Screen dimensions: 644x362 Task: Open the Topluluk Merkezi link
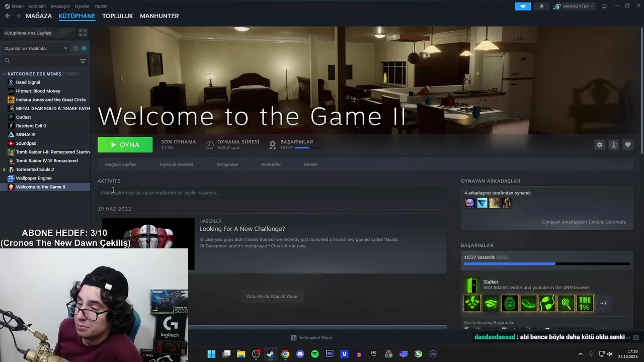coord(176,164)
